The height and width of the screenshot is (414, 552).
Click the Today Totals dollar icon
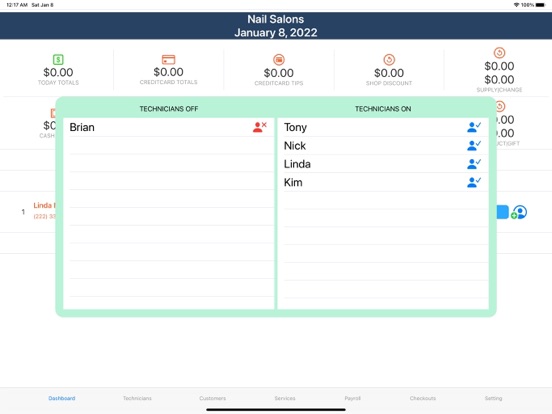click(58, 59)
